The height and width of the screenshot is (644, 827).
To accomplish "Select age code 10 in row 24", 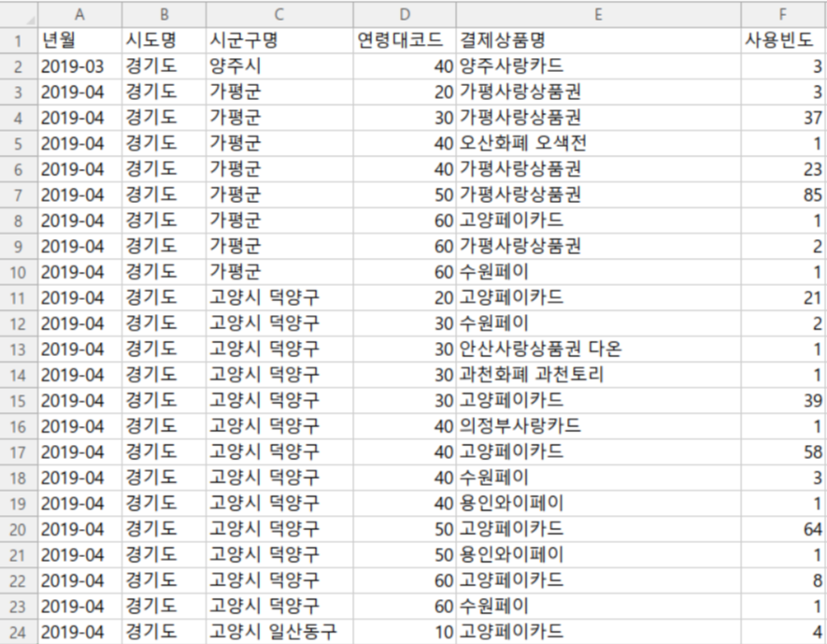I will point(405,633).
